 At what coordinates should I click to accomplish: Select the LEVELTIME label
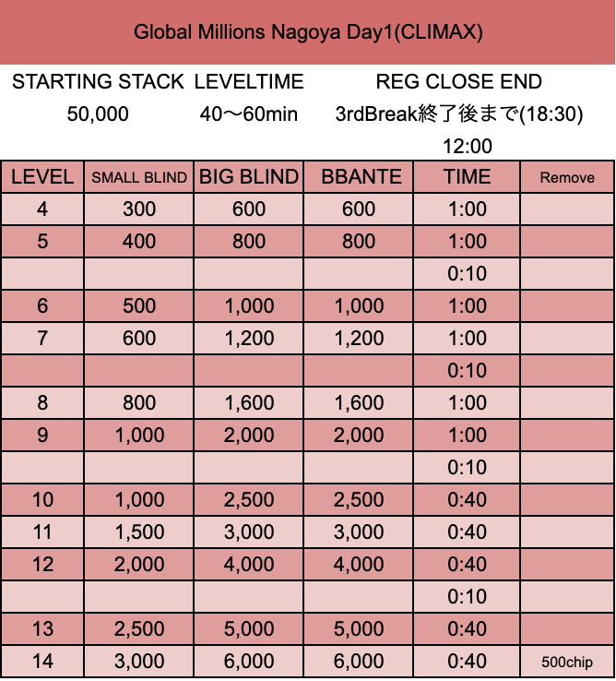(x=249, y=82)
